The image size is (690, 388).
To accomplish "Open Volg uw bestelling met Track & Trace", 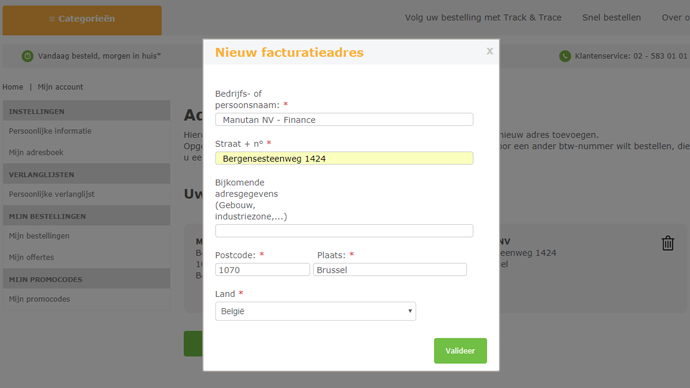I will pyautogui.click(x=483, y=18).
